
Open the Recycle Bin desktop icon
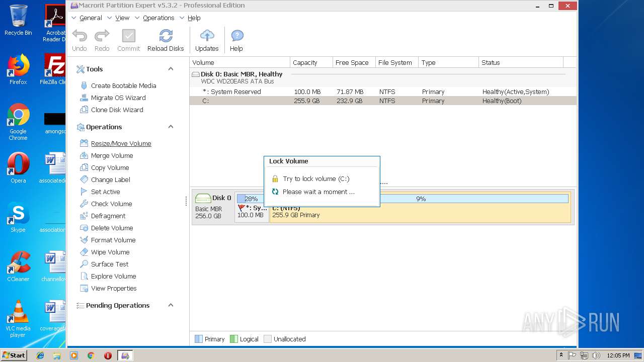point(18,20)
